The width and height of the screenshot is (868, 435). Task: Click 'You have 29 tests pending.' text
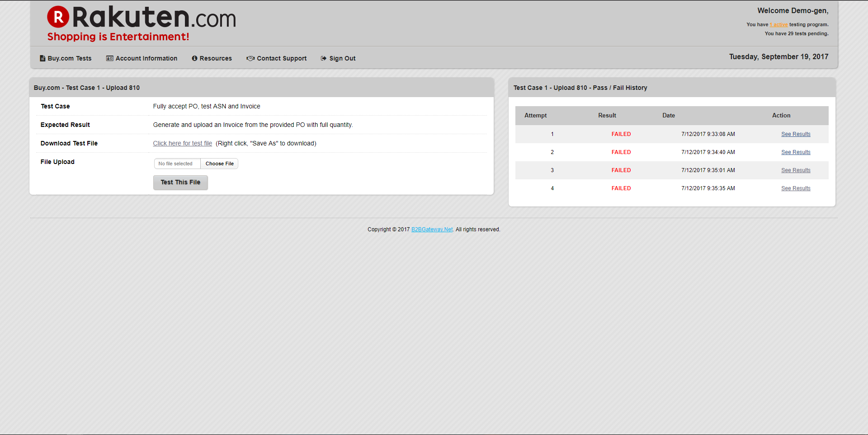tap(797, 33)
